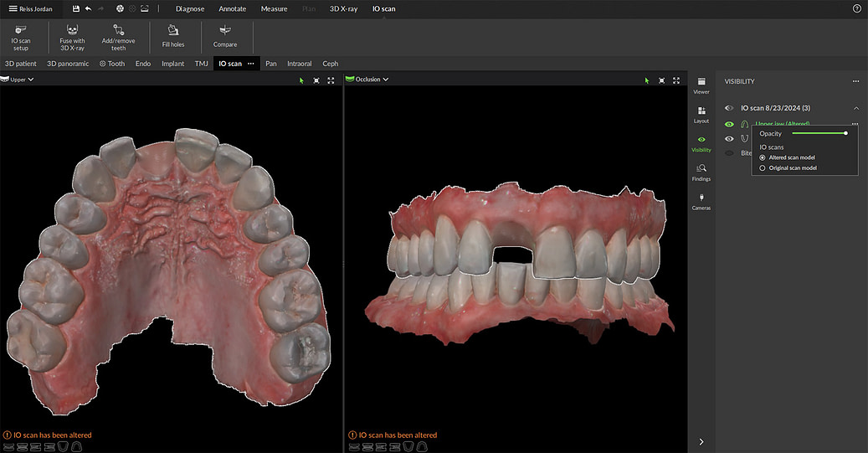The height and width of the screenshot is (453, 868).
Task: Open the Cameras side panel
Action: [701, 201]
